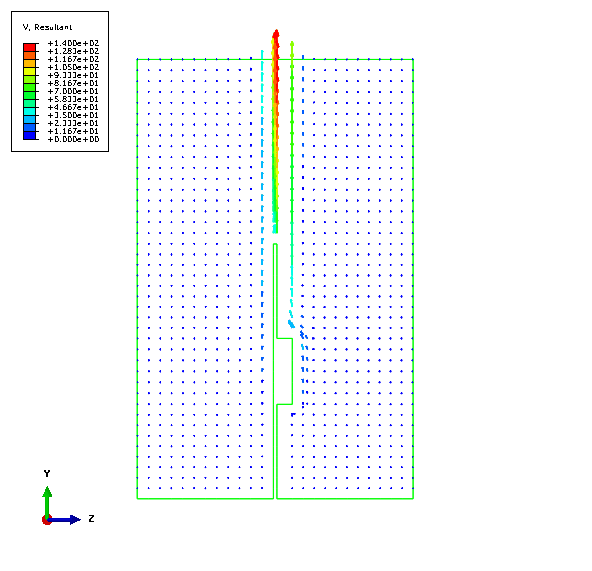Pick the yellow-green vector line right of the jet
592x571 pixels.
tap(292, 151)
